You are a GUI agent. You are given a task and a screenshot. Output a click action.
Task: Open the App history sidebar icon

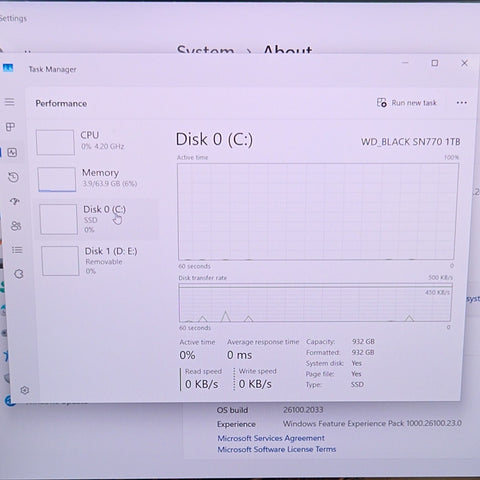click(x=14, y=177)
